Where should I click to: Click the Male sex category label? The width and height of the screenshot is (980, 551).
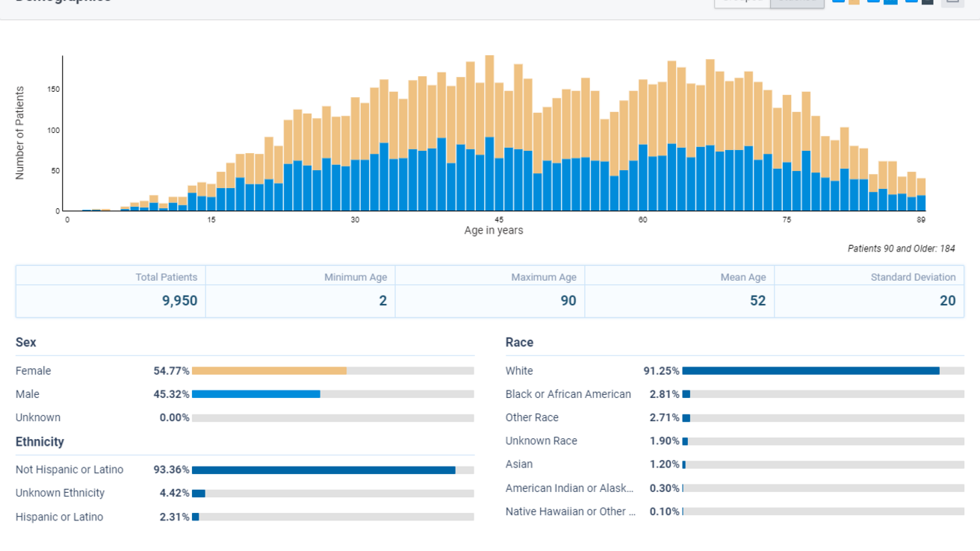coord(27,393)
